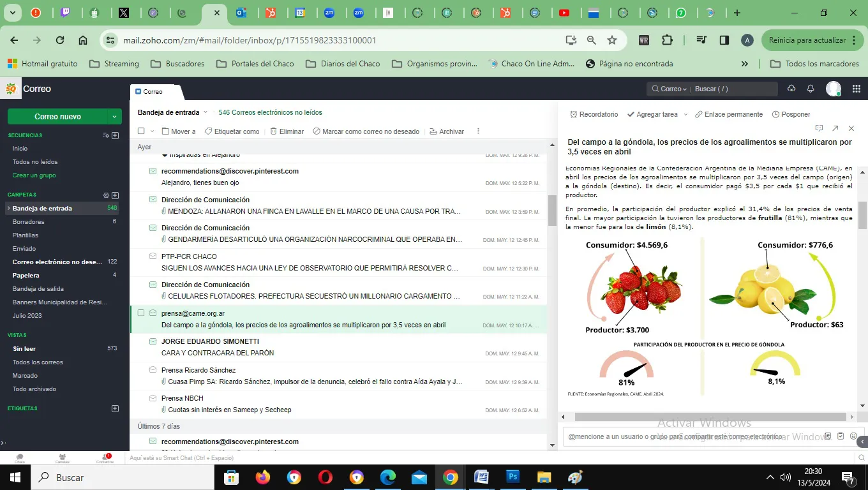This screenshot has width=868, height=490.
Task: Select the Papelera folder
Action: [x=26, y=276]
